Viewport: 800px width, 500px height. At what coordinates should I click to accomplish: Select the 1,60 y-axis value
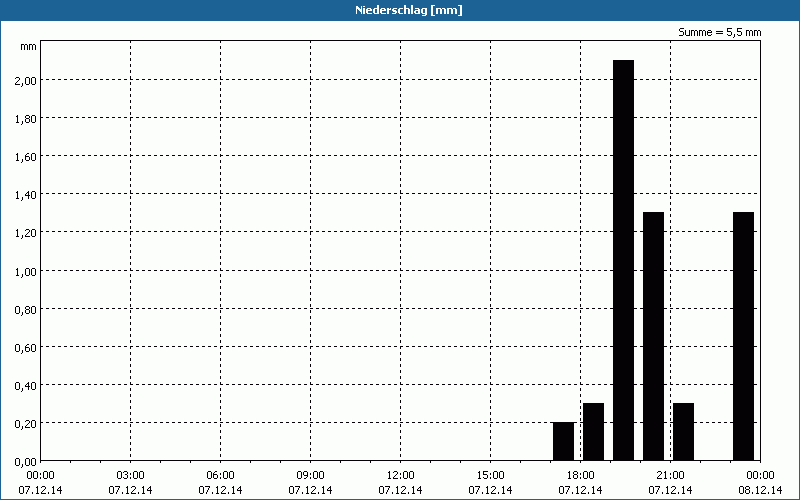tap(26, 157)
